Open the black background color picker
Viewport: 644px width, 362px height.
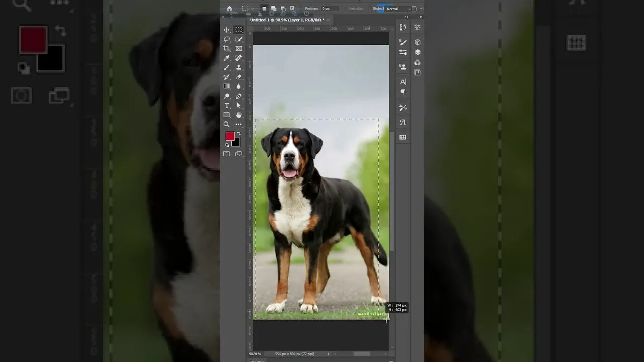tap(236, 143)
